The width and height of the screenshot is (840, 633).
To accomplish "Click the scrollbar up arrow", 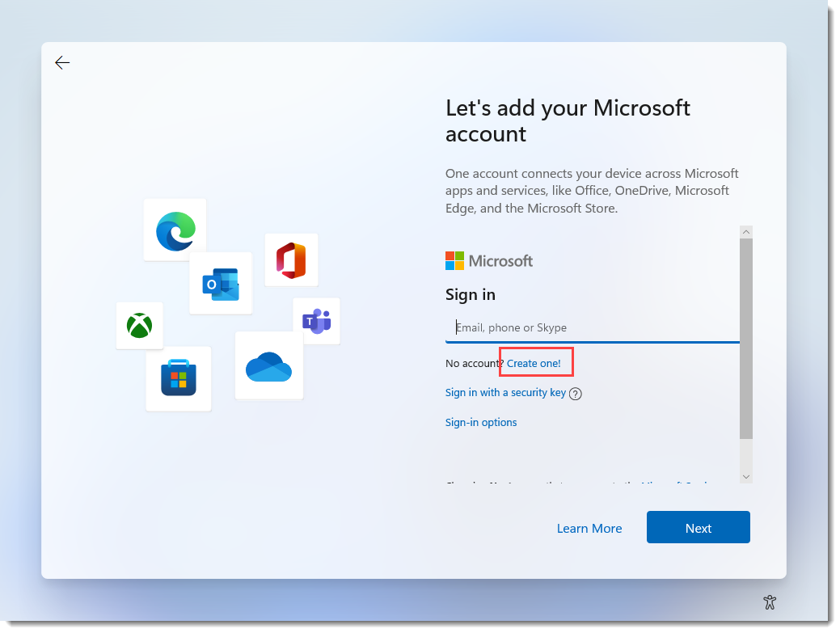I will [745, 231].
